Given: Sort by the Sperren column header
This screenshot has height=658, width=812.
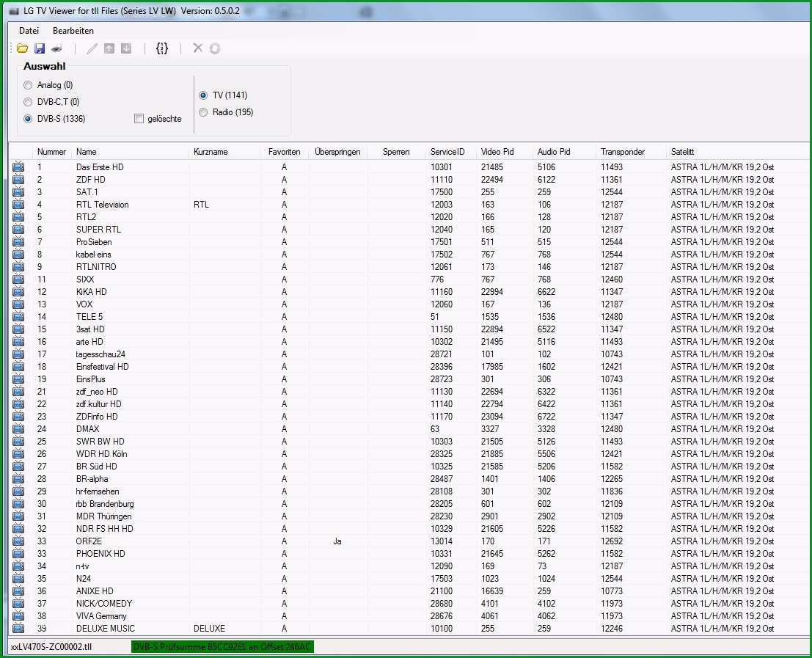Looking at the screenshot, I should [x=396, y=152].
